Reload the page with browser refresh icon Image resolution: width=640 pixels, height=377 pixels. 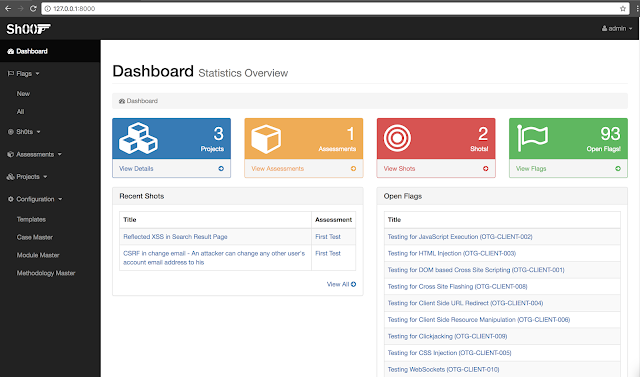pyautogui.click(x=33, y=8)
